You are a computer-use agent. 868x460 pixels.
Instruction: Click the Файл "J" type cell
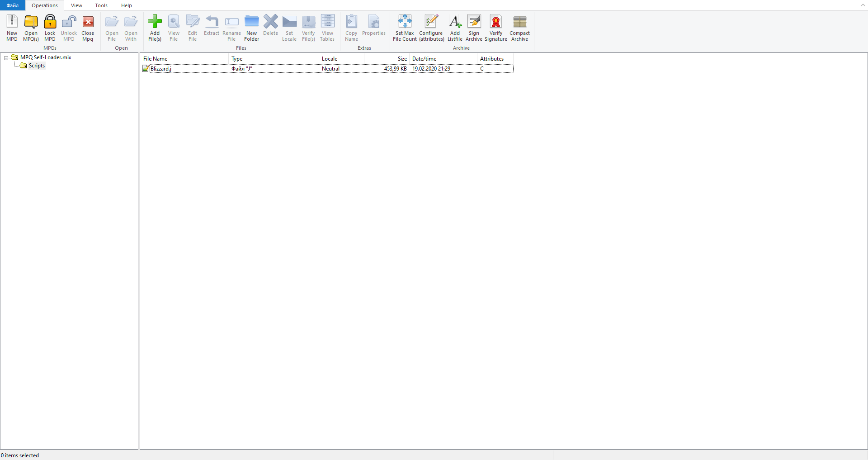point(242,69)
